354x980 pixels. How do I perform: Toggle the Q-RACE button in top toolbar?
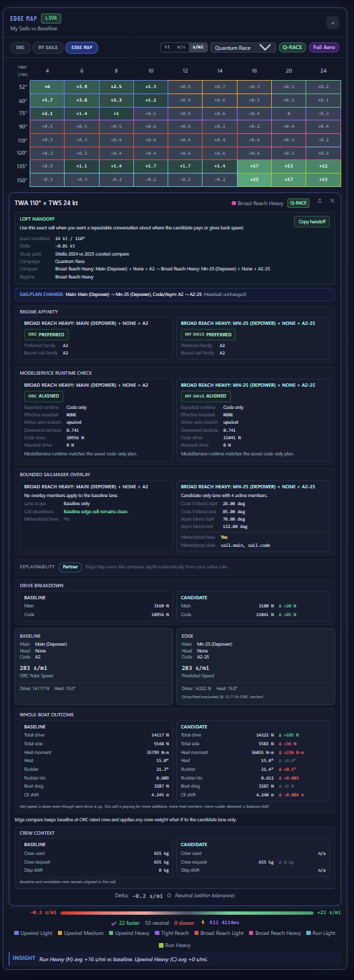coord(291,47)
